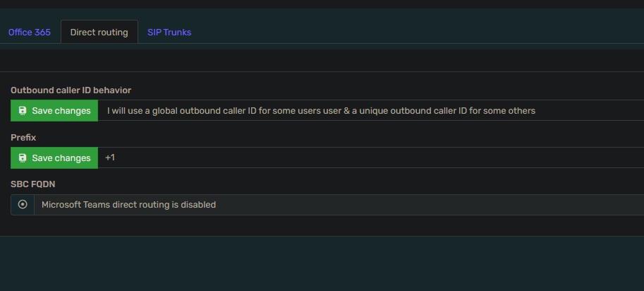Click empty tab strip area right of SIP Trunks
This screenshot has height=291, width=644.
411,32
